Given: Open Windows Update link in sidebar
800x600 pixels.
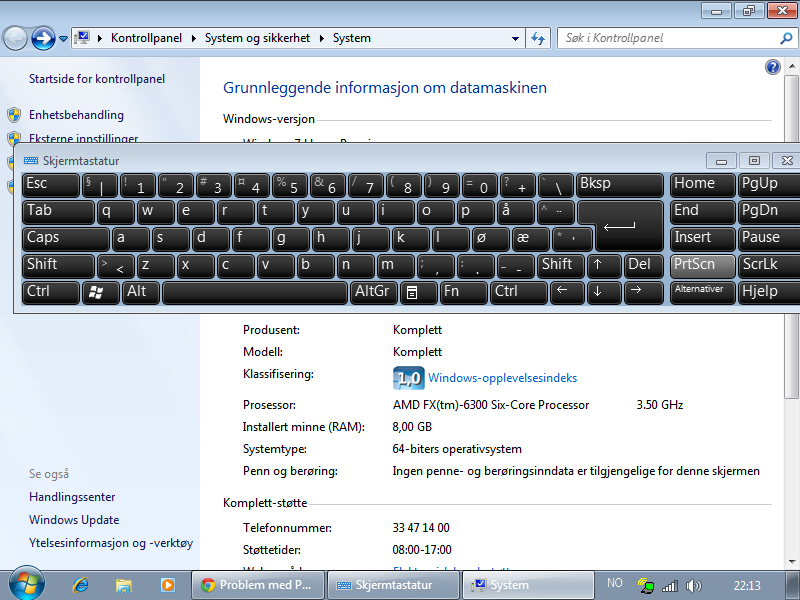Looking at the screenshot, I should pos(74,520).
